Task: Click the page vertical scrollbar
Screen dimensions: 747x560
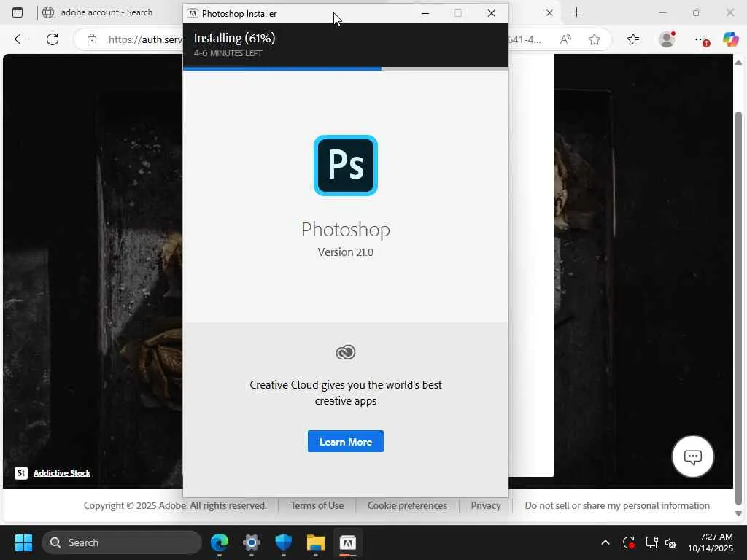Action: click(x=738, y=308)
